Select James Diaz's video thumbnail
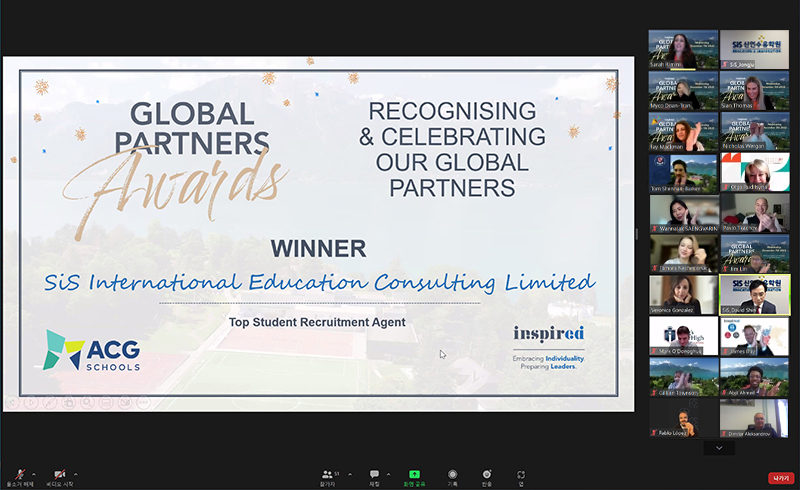 tap(755, 336)
